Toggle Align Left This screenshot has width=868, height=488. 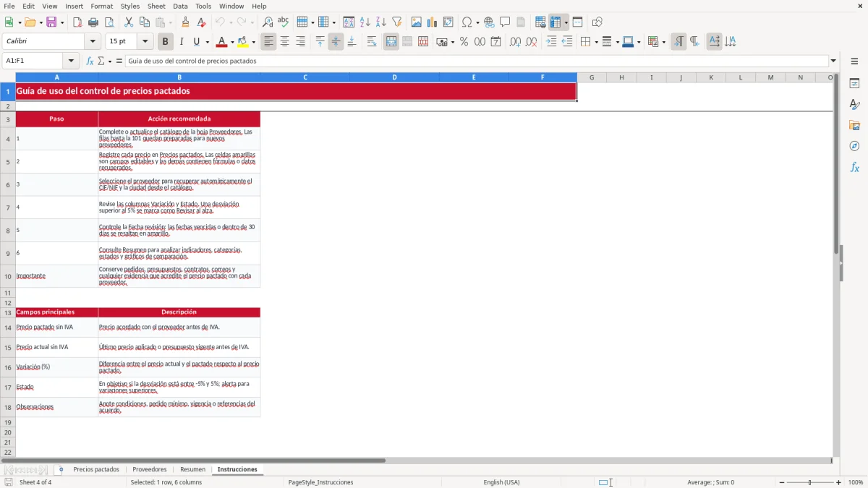(x=269, y=42)
